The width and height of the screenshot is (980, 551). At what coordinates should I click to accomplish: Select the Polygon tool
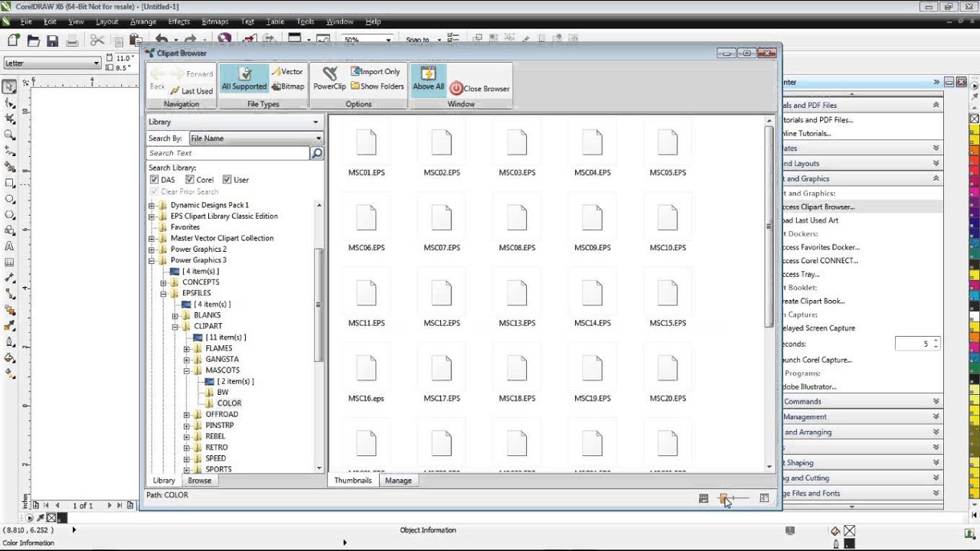pos(10,215)
